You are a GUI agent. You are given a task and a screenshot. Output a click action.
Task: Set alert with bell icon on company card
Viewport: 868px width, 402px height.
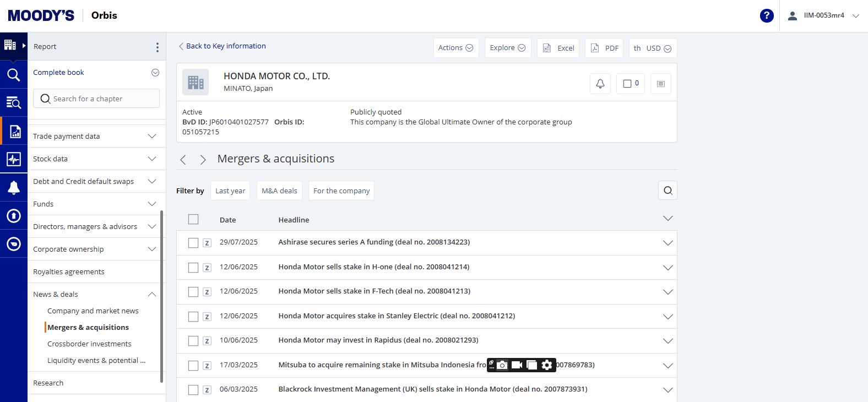click(x=600, y=84)
